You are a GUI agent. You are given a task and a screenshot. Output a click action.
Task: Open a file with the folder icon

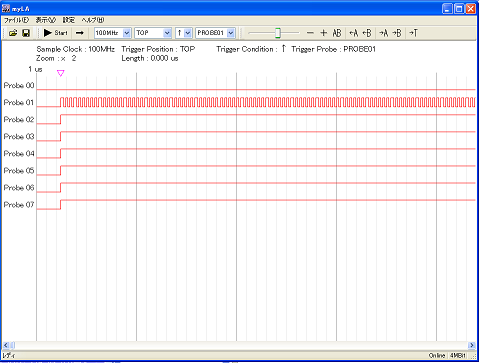click(13, 33)
